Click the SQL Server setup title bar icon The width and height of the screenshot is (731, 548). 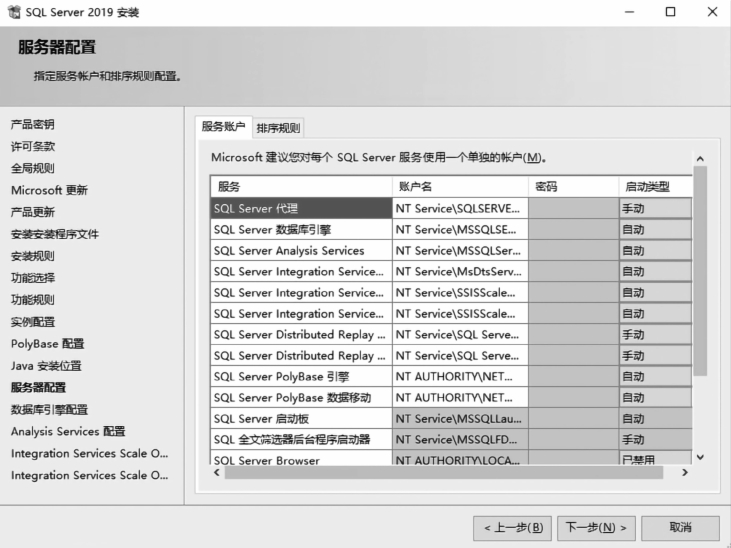click(14, 12)
